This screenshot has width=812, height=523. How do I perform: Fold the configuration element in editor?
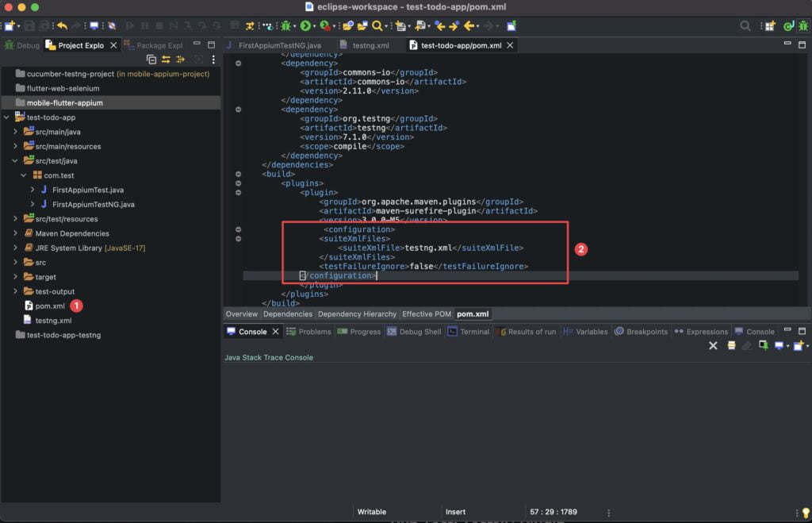click(x=238, y=229)
